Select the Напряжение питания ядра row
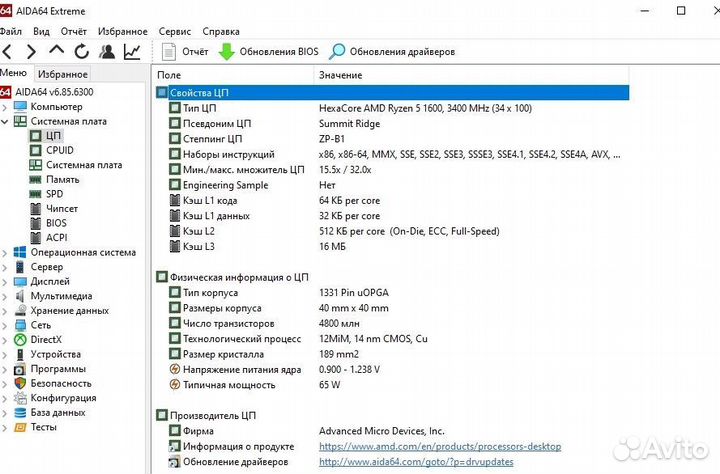Screen dimensions: 720x474 (x=393, y=369)
